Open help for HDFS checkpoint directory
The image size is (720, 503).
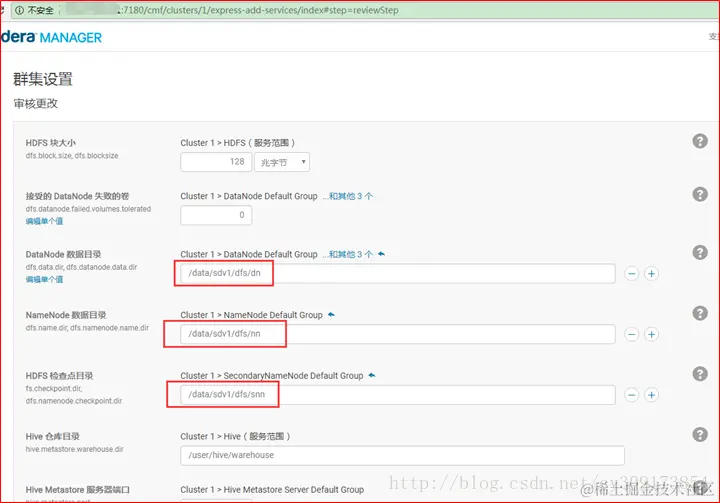700,374
